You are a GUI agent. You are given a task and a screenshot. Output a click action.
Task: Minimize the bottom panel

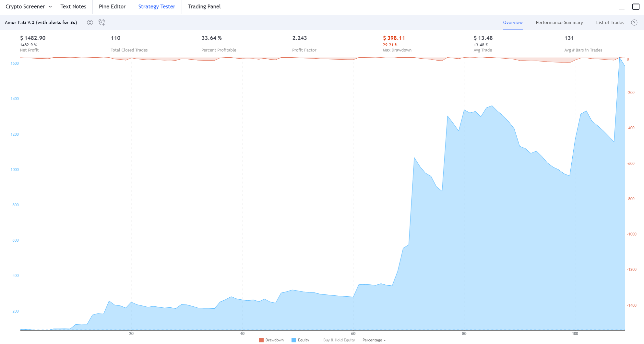pyautogui.click(x=621, y=7)
